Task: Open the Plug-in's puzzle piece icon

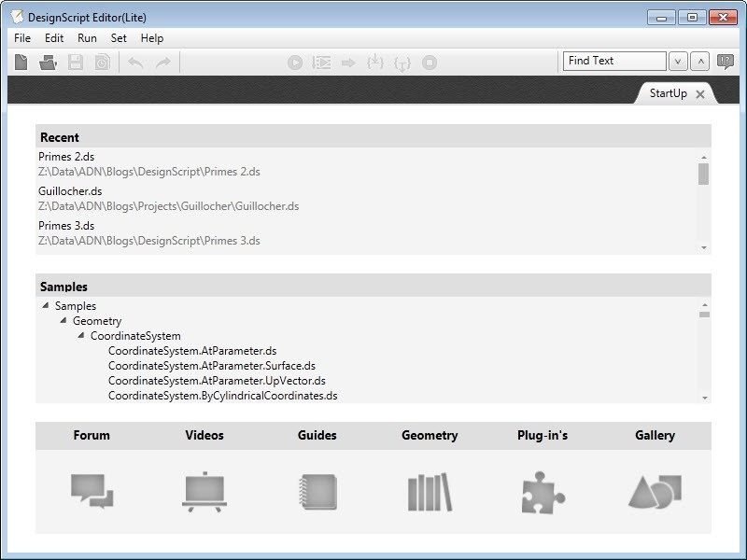Action: [543, 491]
